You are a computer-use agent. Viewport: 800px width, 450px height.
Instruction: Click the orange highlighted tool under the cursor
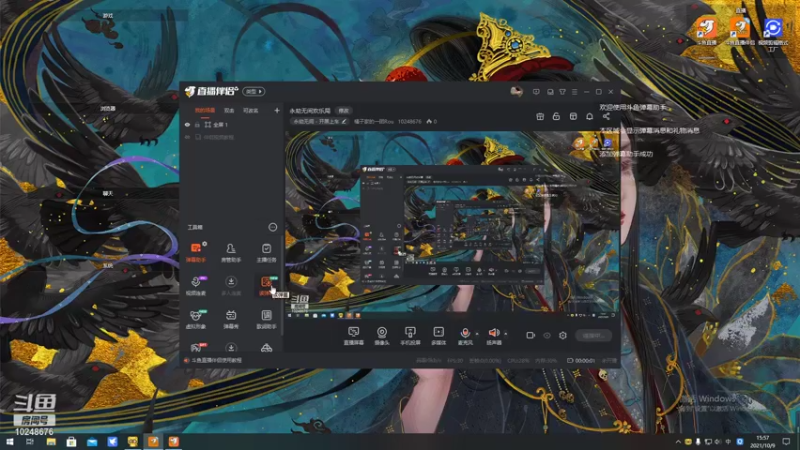266,286
